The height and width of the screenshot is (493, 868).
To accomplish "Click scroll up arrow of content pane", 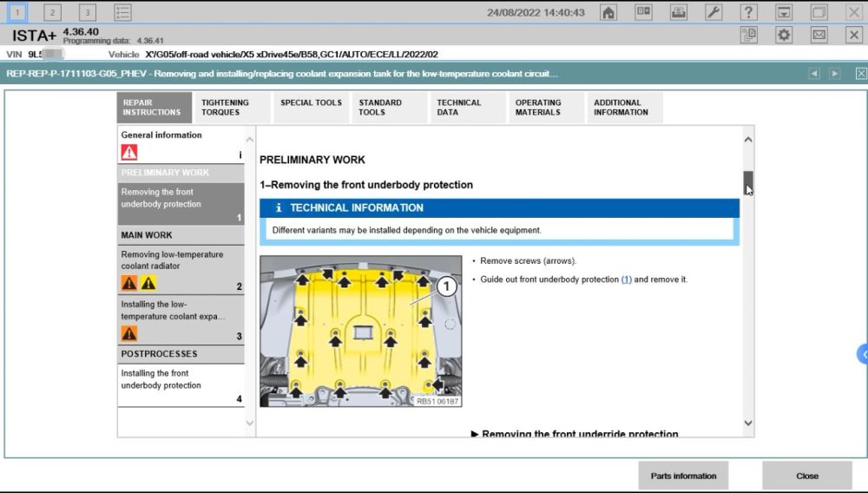I will click(x=748, y=140).
